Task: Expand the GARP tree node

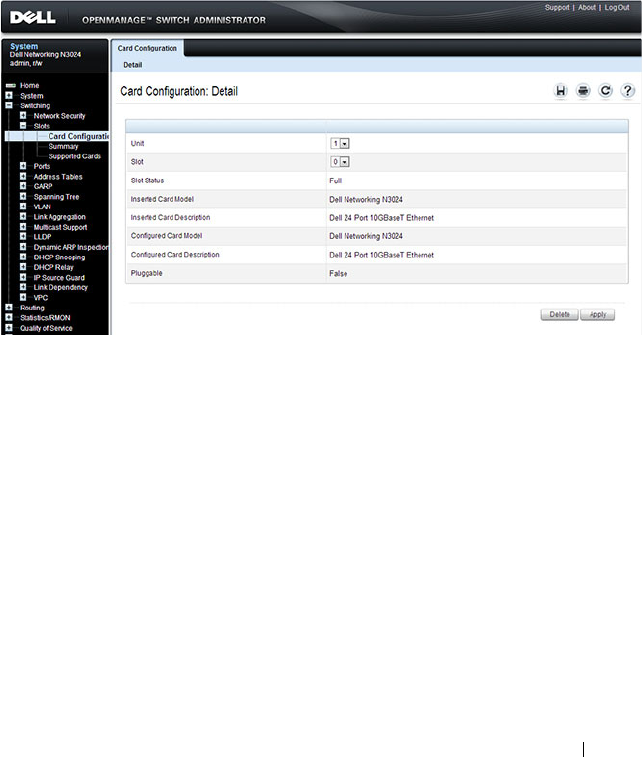Action: coord(23,186)
